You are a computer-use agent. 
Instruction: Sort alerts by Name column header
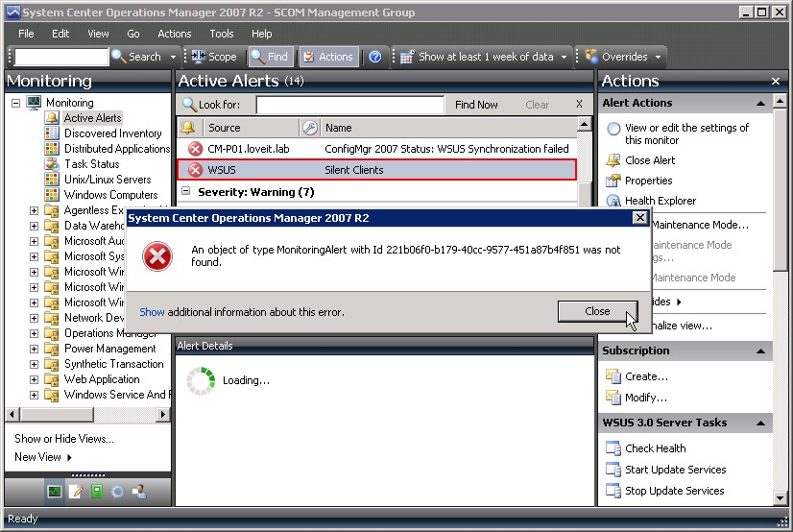(448, 128)
